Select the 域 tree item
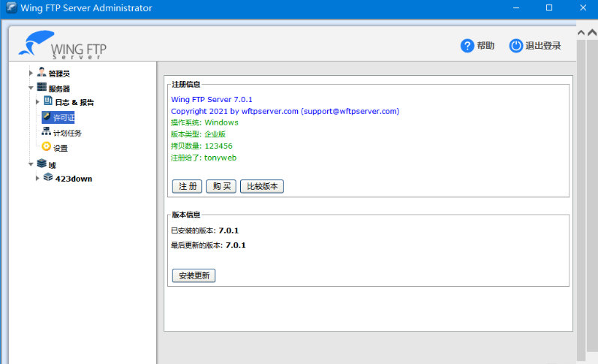The image size is (598, 364). click(x=53, y=165)
